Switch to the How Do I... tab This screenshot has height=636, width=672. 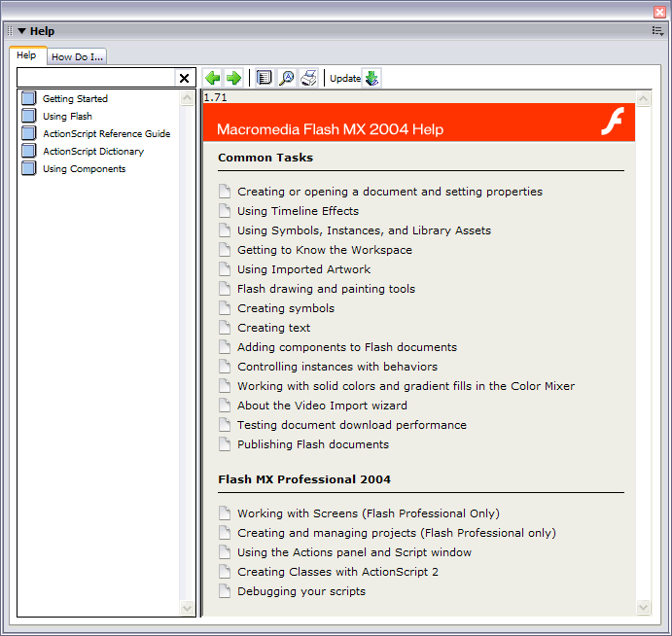77,56
